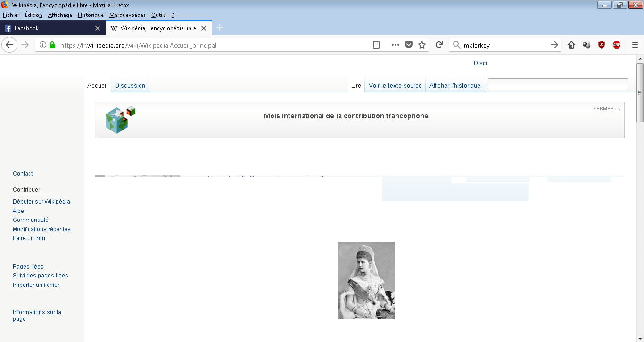Image resolution: width=644 pixels, height=342 pixels.
Task: Open the uBlock Origin extension icon
Action: (602, 45)
